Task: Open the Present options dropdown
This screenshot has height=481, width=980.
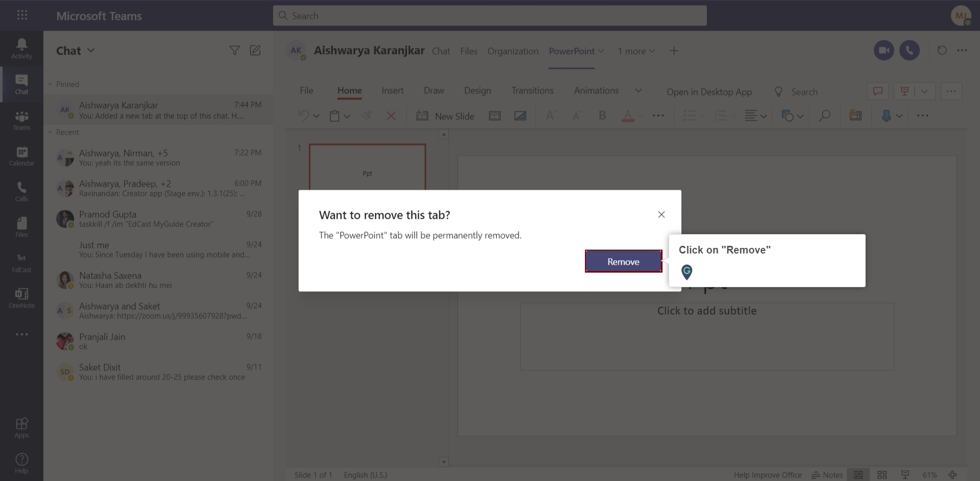Action: [924, 91]
